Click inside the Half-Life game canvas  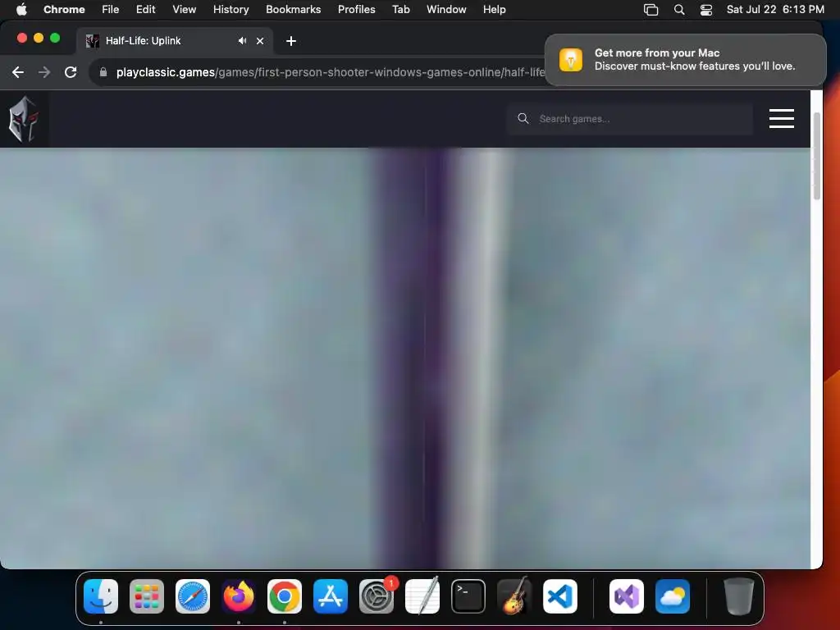click(x=405, y=358)
